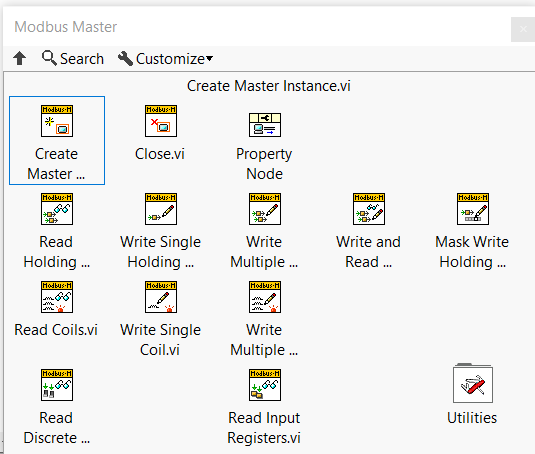Viewport: 535px width, 454px height.
Task: Pick the Close.vi palette icon
Action: click(x=161, y=121)
